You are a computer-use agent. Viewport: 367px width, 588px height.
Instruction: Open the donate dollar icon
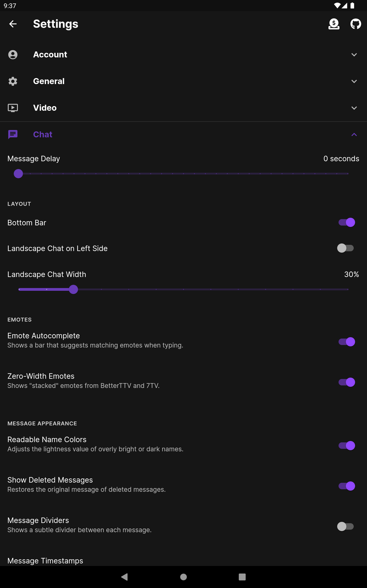pyautogui.click(x=334, y=24)
